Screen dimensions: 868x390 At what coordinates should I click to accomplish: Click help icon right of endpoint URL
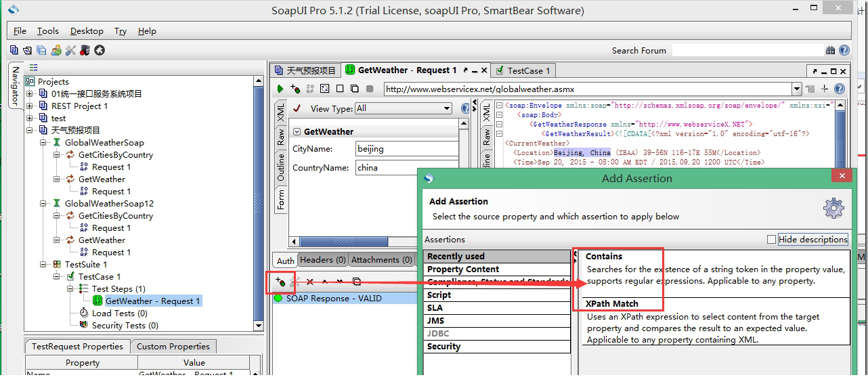tap(840, 89)
